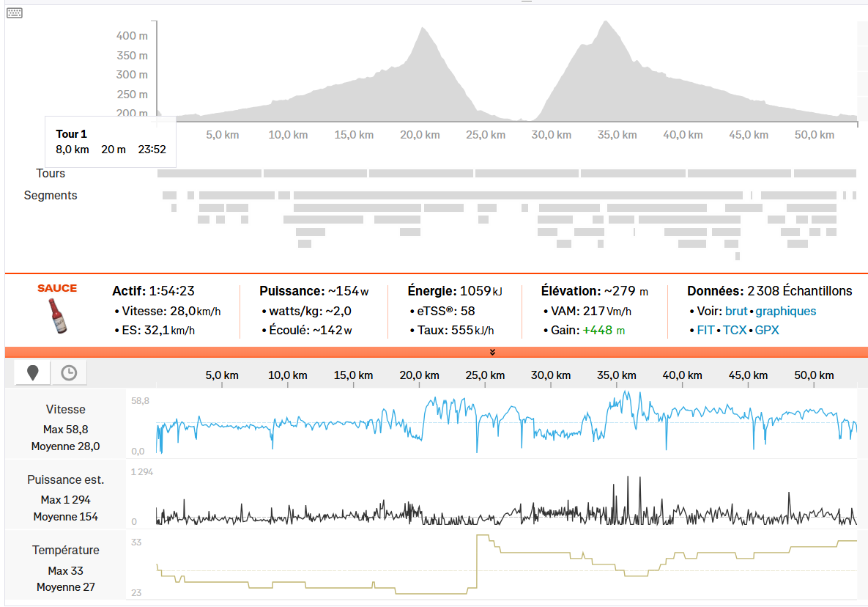
Task: Download the activity as FIT file
Action: coord(705,330)
